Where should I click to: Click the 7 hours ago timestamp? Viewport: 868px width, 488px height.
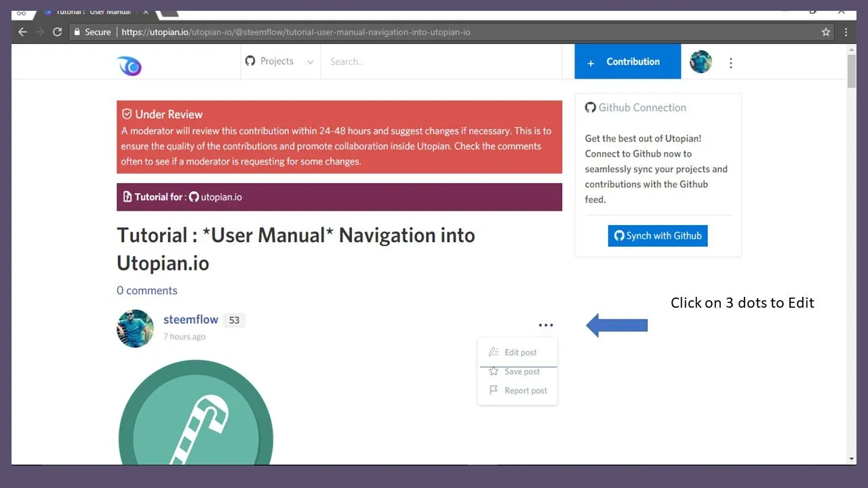click(x=184, y=336)
